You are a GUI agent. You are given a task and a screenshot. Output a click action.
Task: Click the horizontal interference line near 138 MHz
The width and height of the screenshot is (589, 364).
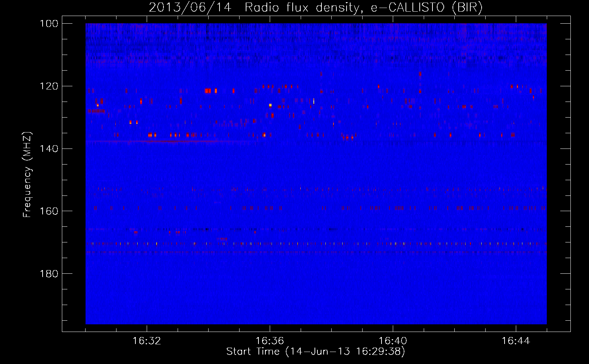pos(171,141)
